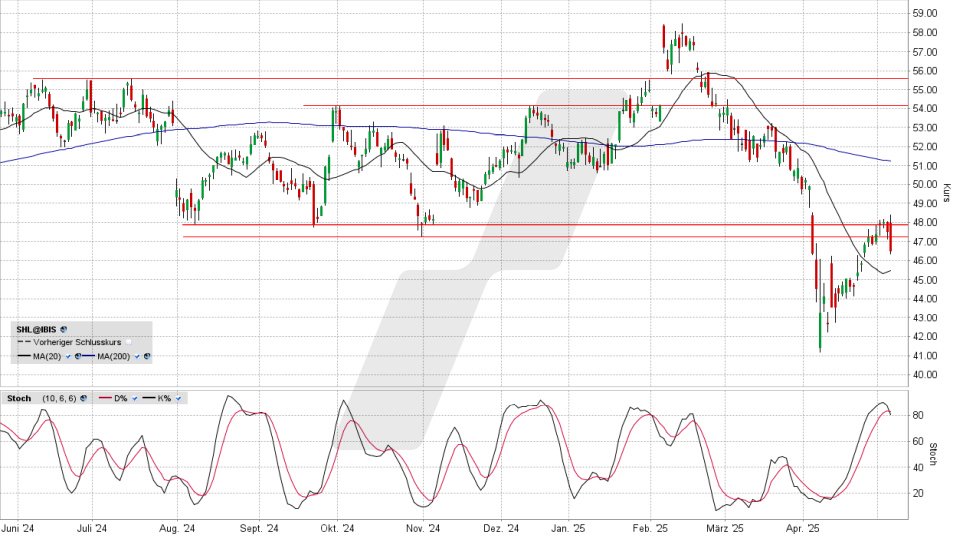Select the 20 level on Stoch axis
The image size is (960, 540).
click(918, 493)
